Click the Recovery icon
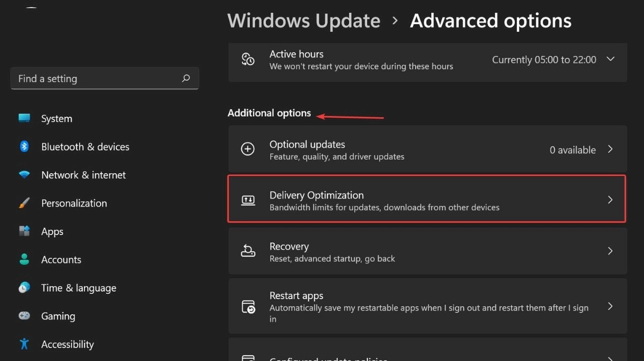 coord(248,251)
